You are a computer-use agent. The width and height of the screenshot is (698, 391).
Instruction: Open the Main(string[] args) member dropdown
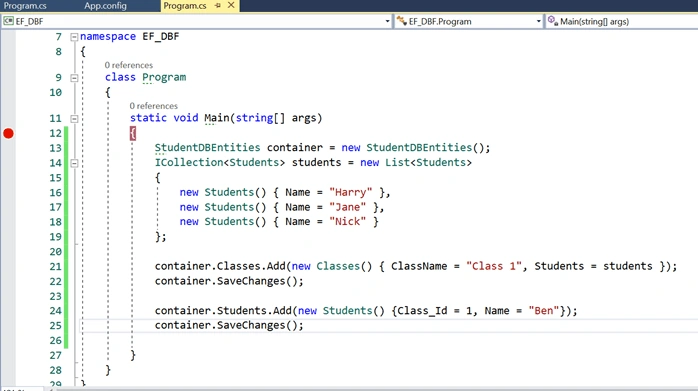pyautogui.click(x=594, y=21)
